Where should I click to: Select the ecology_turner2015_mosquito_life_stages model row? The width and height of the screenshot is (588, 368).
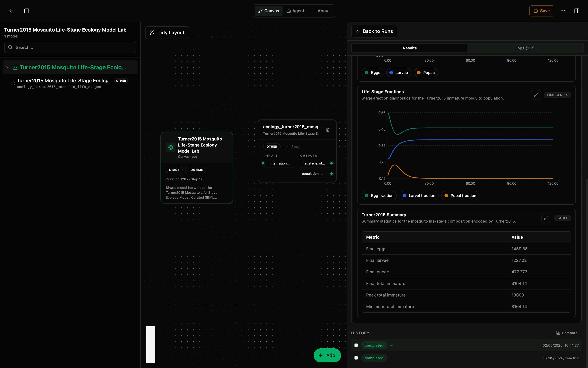70,83
